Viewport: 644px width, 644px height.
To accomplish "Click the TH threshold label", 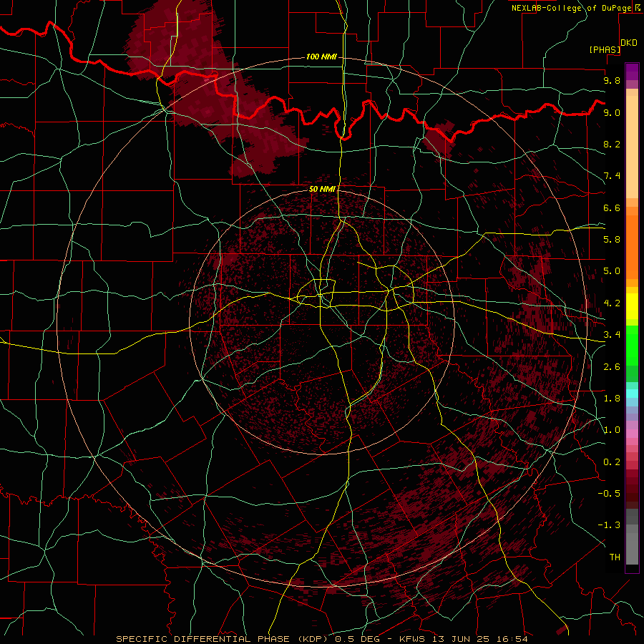I will tap(615, 557).
